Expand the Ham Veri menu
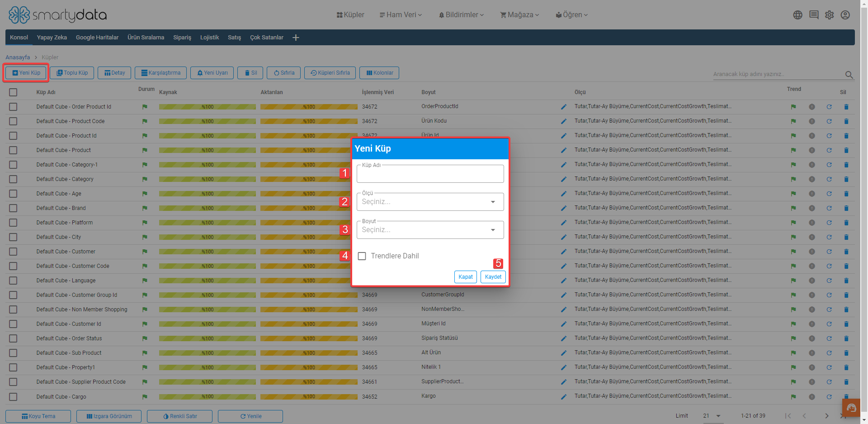This screenshot has height=424, width=868. pos(401,15)
